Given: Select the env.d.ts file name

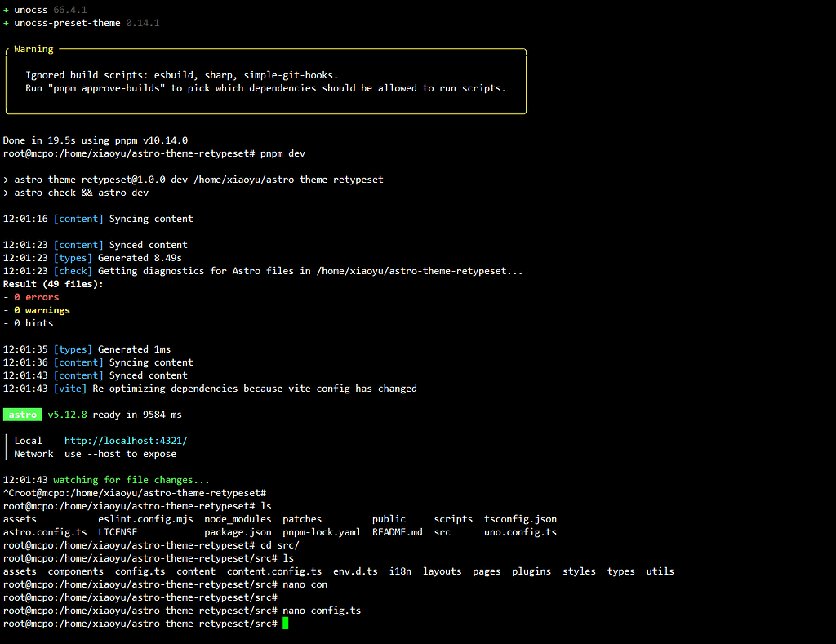Looking at the screenshot, I should [356, 571].
